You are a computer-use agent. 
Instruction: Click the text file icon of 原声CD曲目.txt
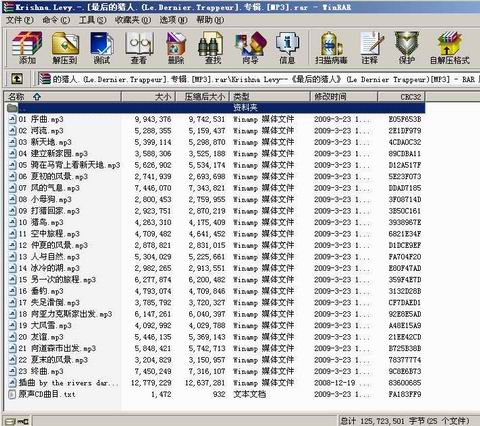[x=12, y=394]
